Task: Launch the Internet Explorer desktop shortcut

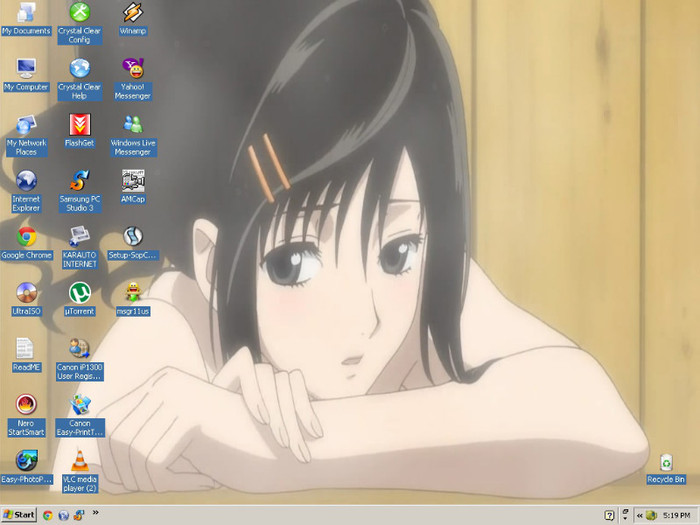Action: tap(26, 191)
